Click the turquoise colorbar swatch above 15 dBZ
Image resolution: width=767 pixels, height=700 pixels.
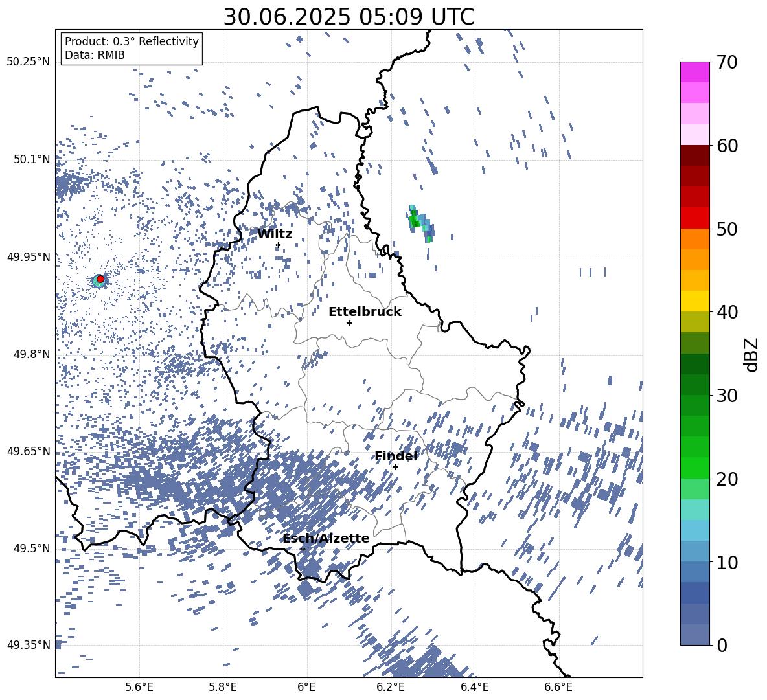point(694,510)
